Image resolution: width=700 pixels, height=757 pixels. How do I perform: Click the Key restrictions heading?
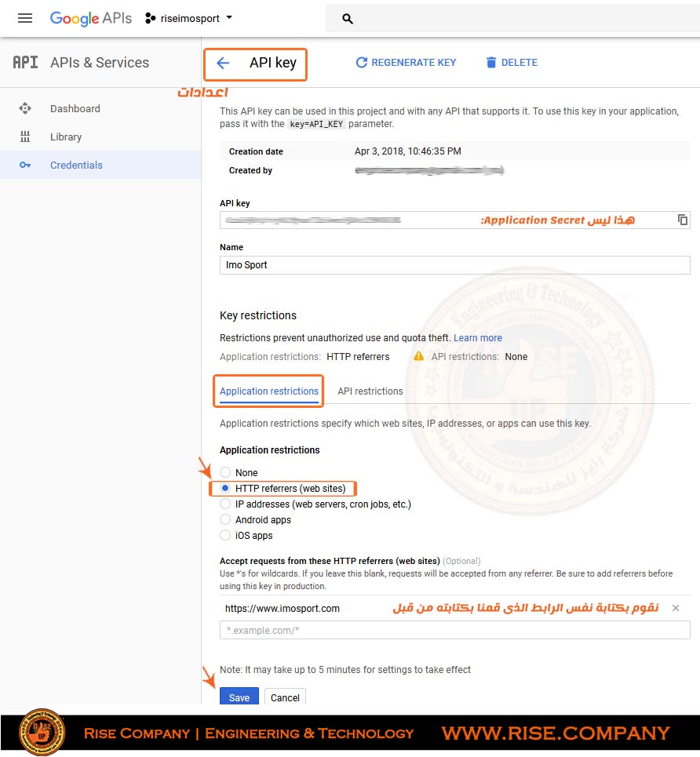coord(258,315)
